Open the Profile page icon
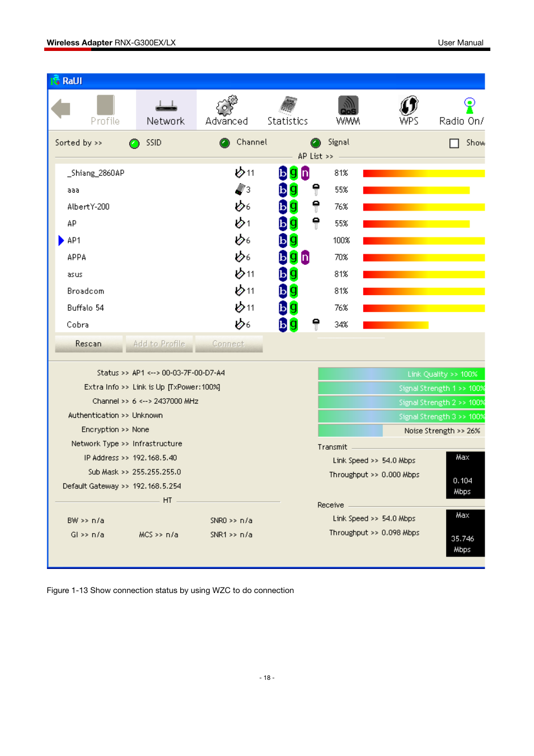 point(105,110)
